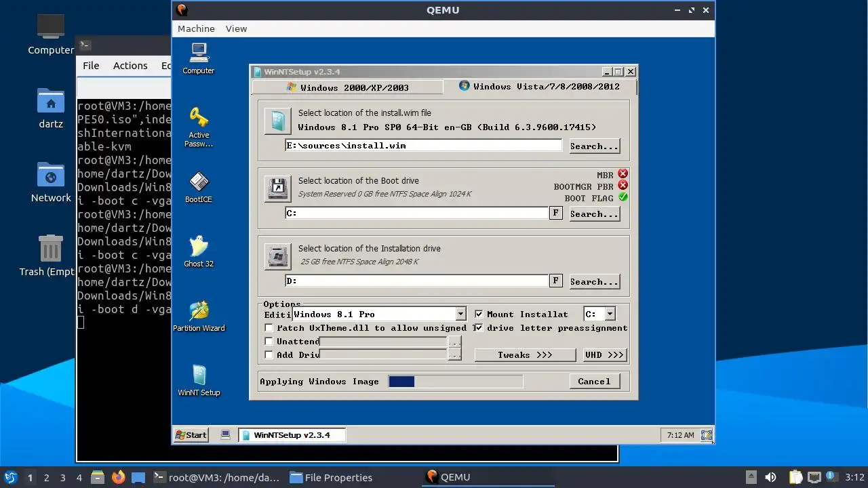
Task: Click the E:\sources\install.wim path field
Action: point(424,145)
